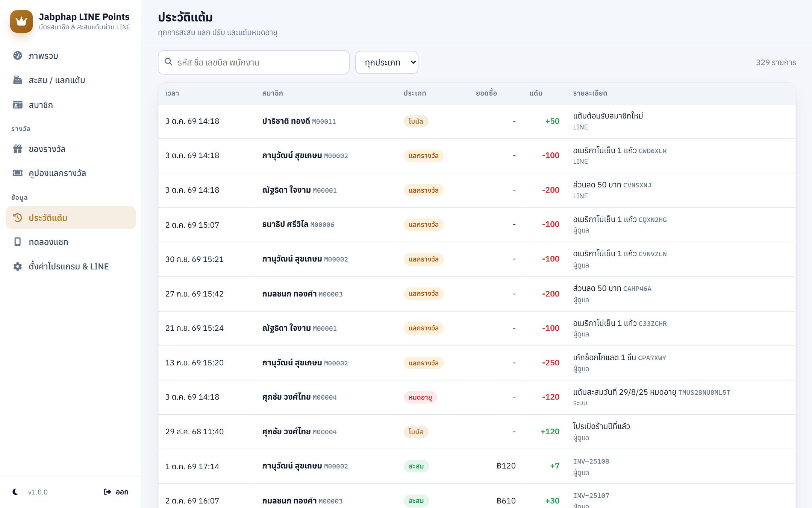Click the โปรเปิดร้านปีที่แล้ว detail text
Image resolution: width=812 pixels, height=508 pixels.
coord(601,426)
